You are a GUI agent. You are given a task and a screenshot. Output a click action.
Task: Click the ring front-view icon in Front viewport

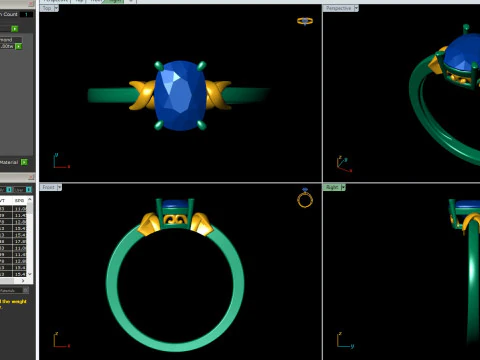(x=305, y=198)
